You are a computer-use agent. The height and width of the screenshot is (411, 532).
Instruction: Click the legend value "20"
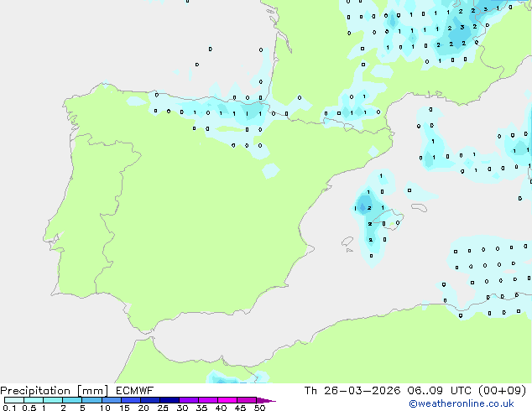(143, 408)
